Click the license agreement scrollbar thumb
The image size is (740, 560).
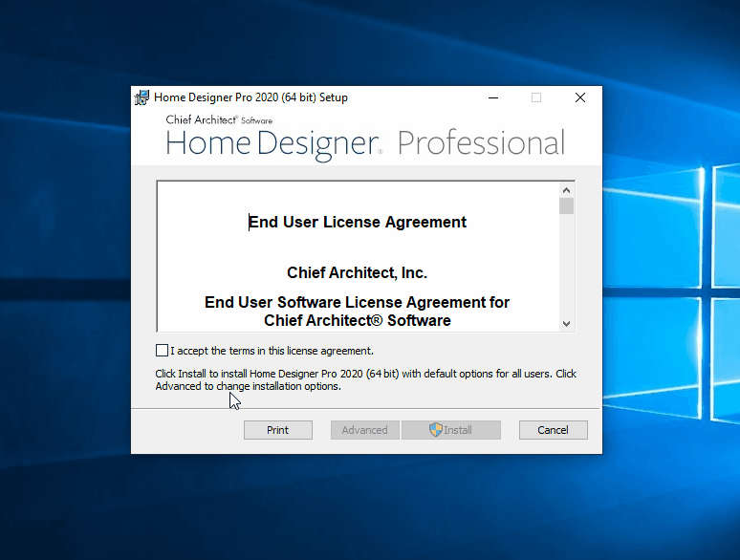click(566, 206)
